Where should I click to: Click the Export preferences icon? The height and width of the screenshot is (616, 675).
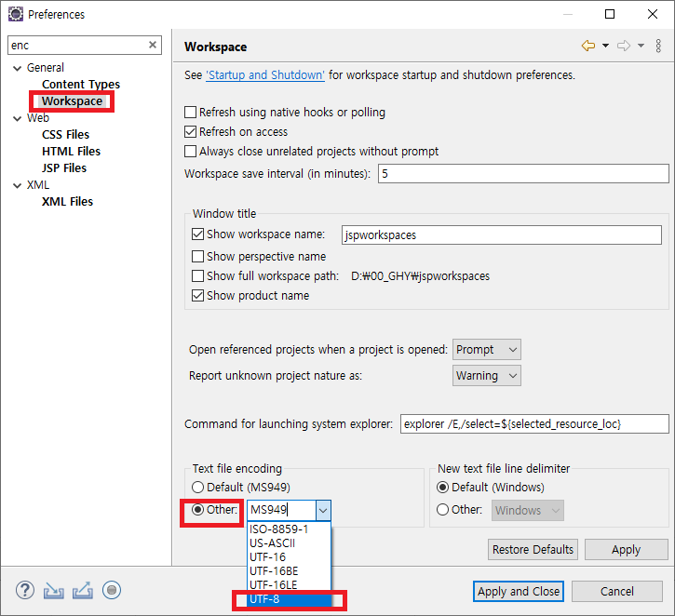(83, 590)
